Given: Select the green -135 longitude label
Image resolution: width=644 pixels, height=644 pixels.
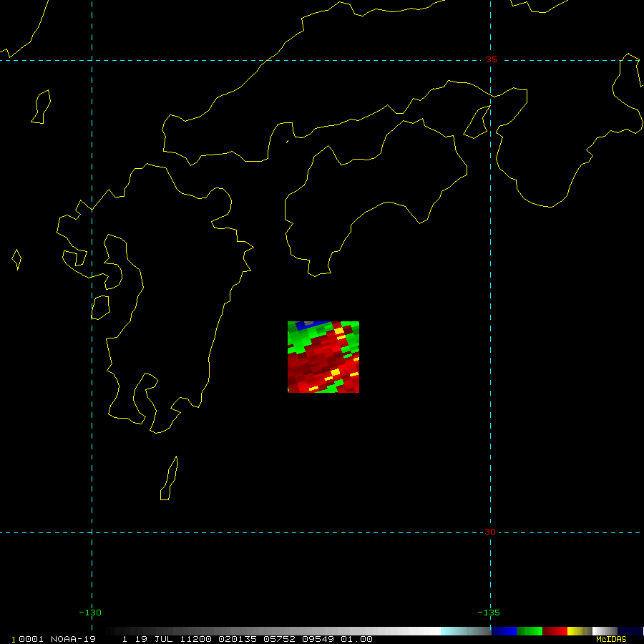Looking at the screenshot, I should (x=489, y=612).
